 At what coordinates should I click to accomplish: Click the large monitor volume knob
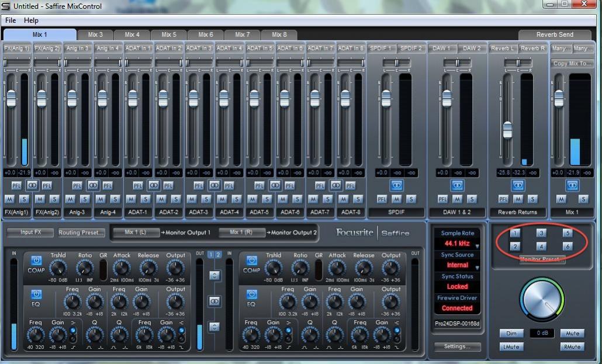[x=542, y=300]
